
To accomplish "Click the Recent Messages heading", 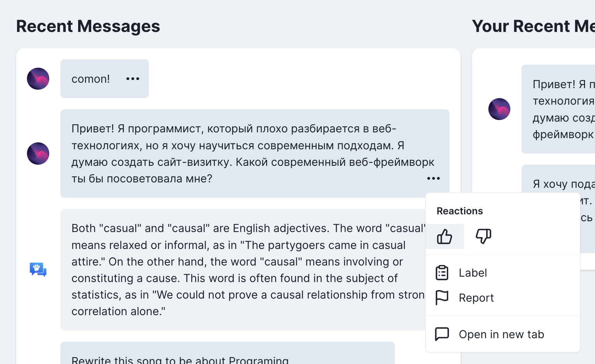I will [x=88, y=26].
